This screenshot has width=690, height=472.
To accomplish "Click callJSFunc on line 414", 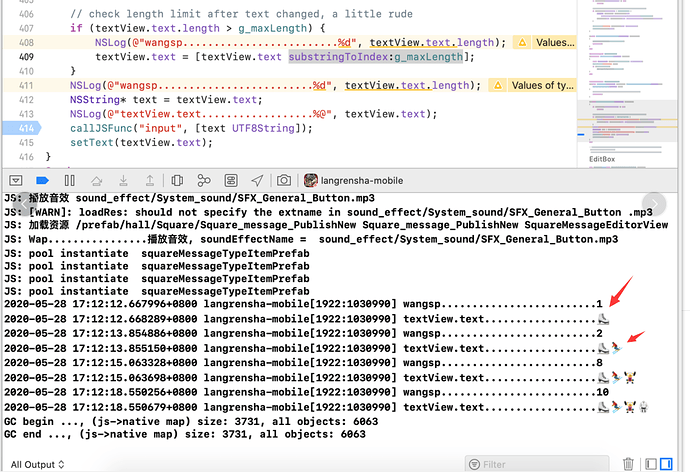I will coord(101,128).
